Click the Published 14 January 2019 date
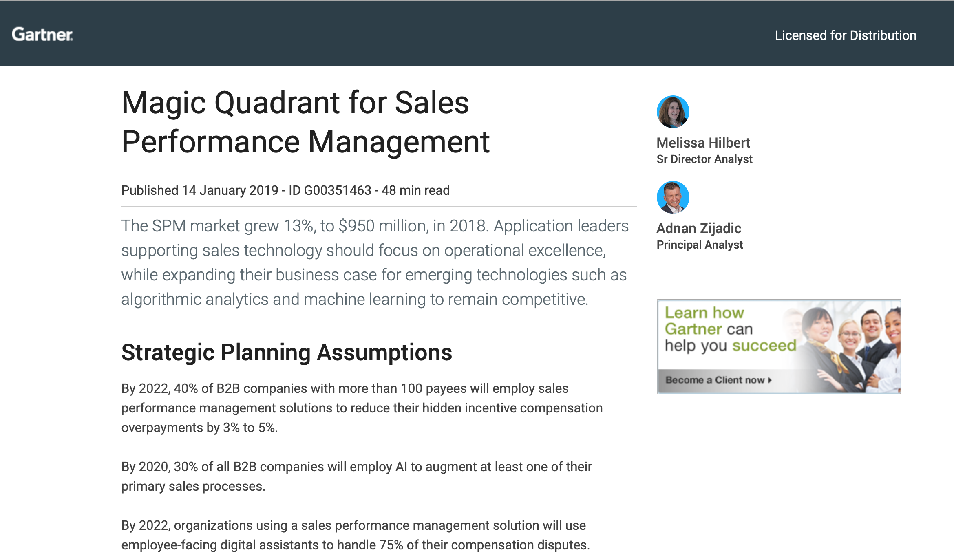Screen dimensions: 954x560 click(x=200, y=190)
